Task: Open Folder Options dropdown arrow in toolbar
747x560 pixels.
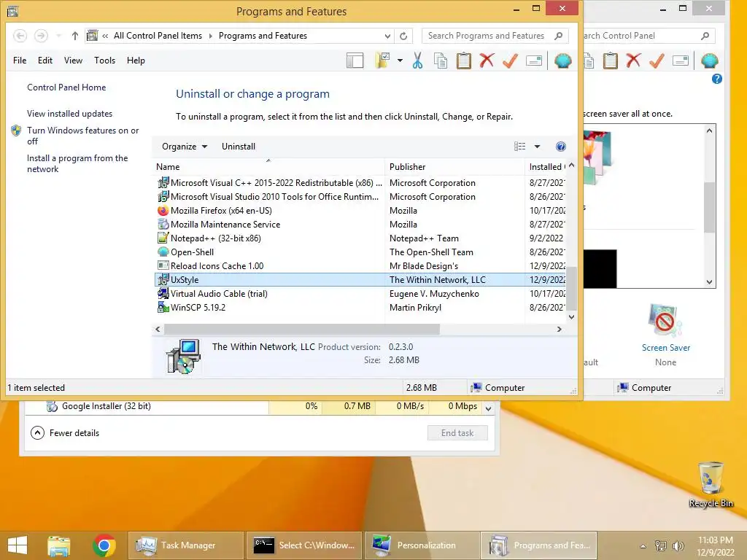Action: [x=400, y=61]
